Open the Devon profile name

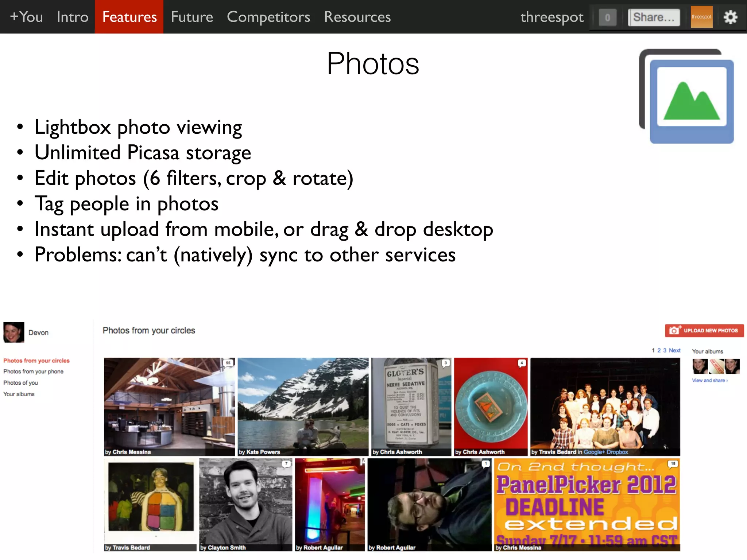pyautogui.click(x=38, y=332)
